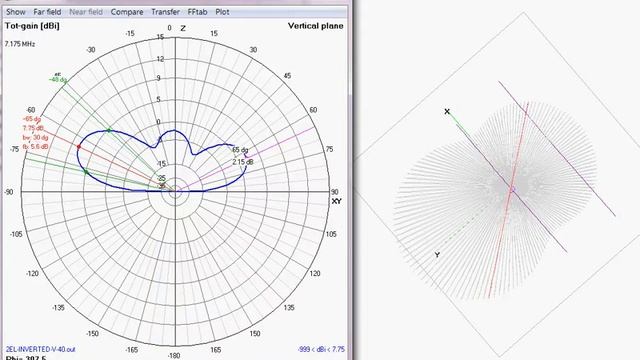Click the lower green beamwidth marker dot
640x360 pixels.
(x=86, y=172)
